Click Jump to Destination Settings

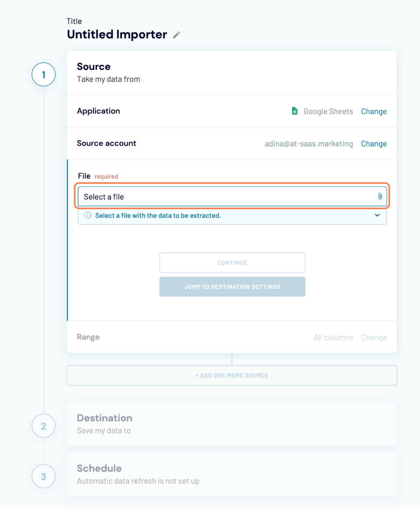tap(232, 286)
